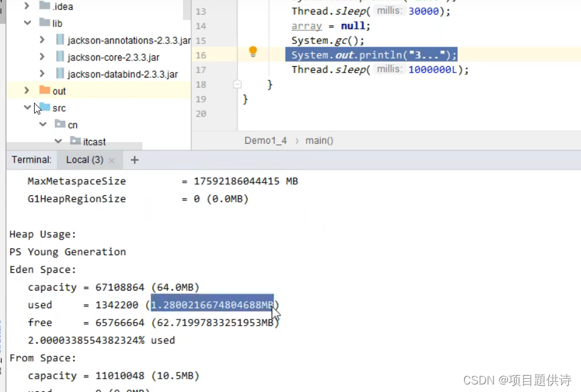Close the Local (3) terminal tab
581x392 pixels.
click(112, 161)
